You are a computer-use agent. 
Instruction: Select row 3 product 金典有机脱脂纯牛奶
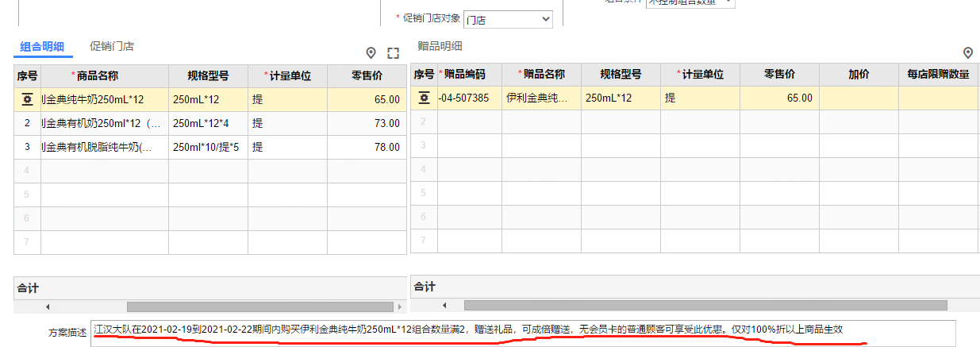[104, 148]
